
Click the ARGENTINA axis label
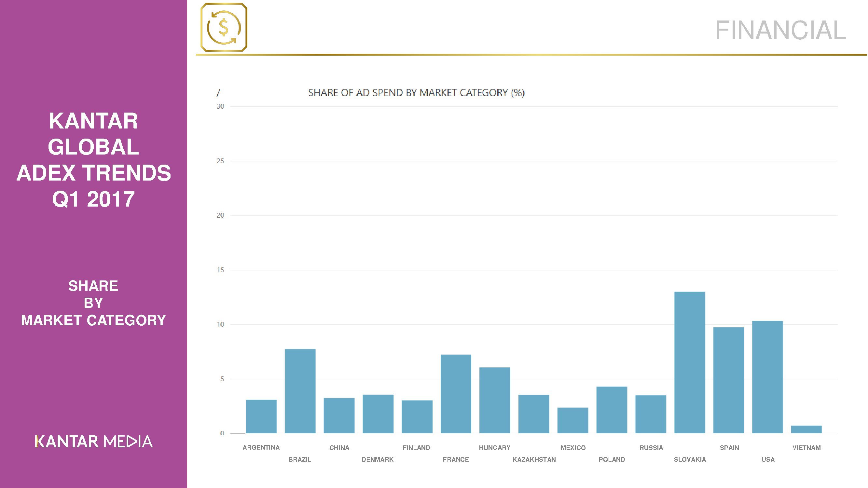(x=261, y=448)
